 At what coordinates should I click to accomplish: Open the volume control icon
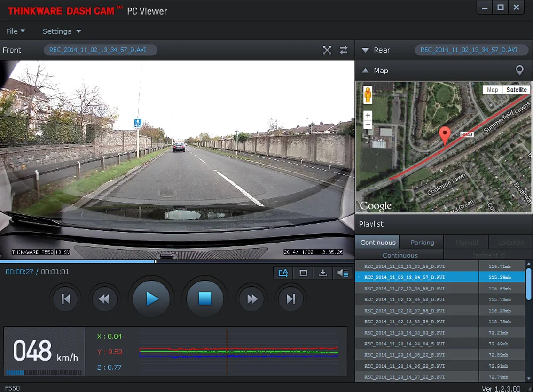pyautogui.click(x=343, y=273)
